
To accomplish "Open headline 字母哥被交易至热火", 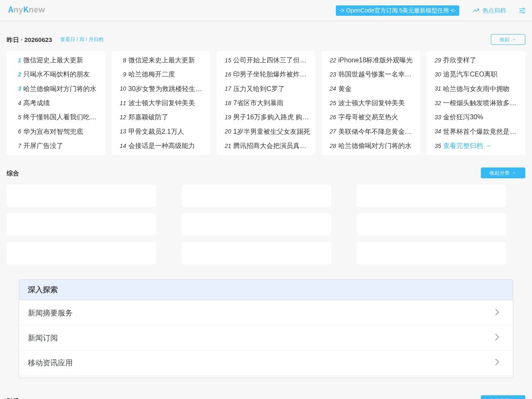I will [368, 117].
